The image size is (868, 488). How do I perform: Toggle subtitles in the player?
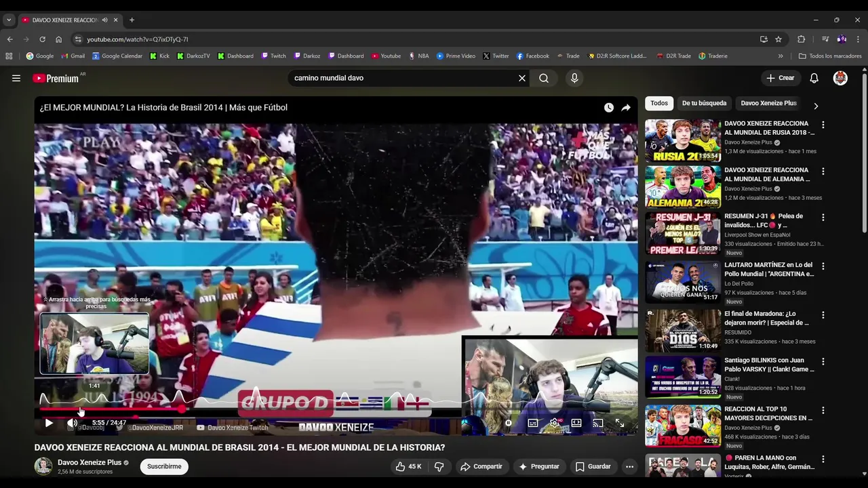[533, 423]
